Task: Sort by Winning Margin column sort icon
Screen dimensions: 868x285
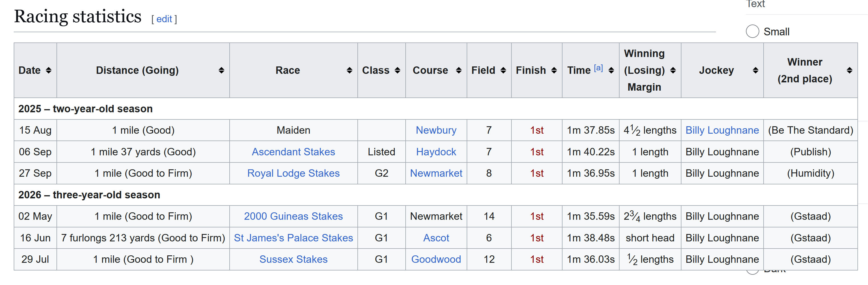Action: (x=673, y=70)
